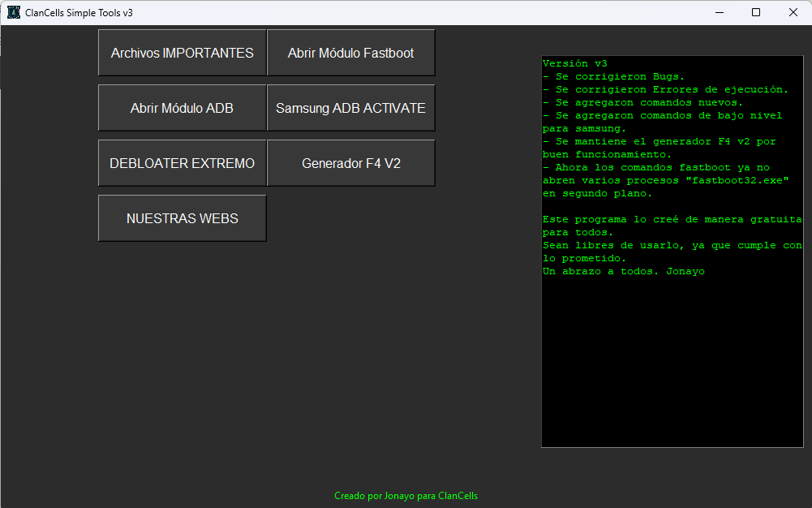Minimize the ClanCells Simple Tools window

719,12
